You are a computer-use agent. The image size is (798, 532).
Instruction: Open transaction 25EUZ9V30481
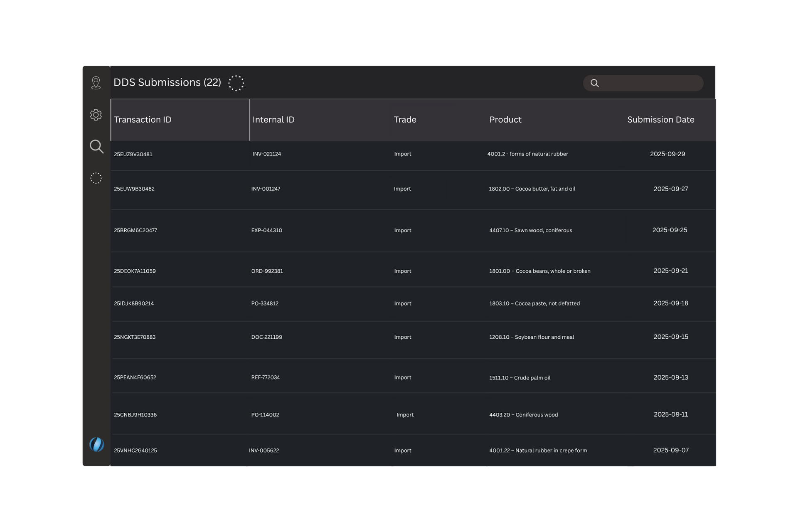tap(133, 154)
